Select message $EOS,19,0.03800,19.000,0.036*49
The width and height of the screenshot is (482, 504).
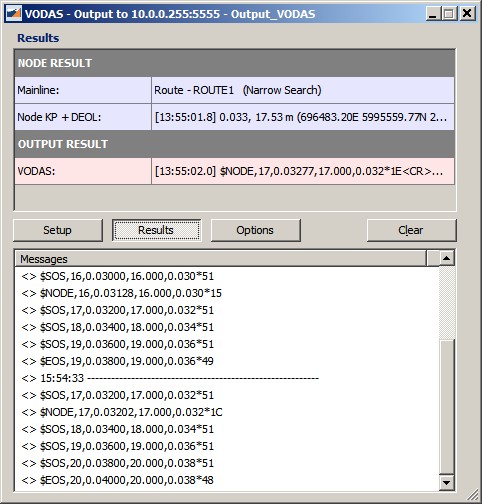[x=118, y=361]
